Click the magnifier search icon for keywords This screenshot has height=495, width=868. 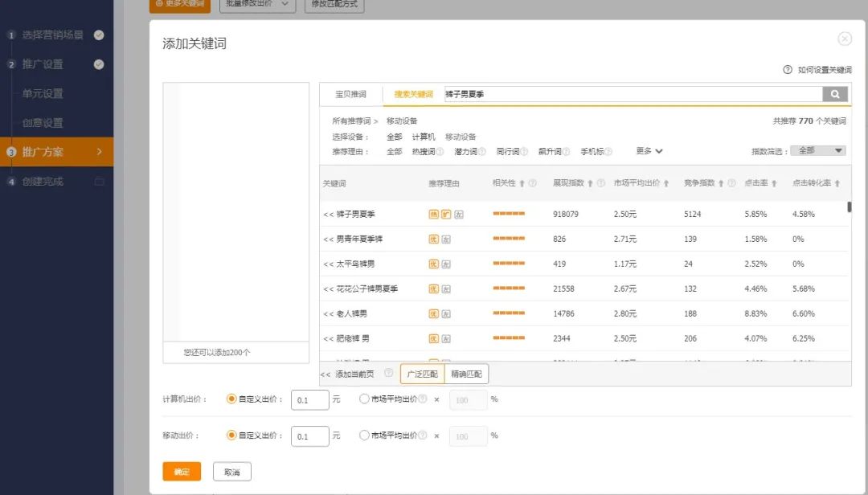tap(834, 94)
